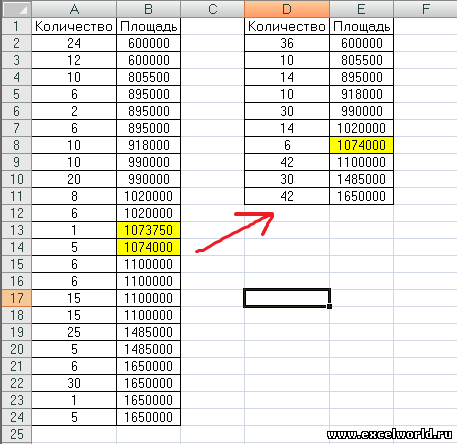457x444 pixels.
Task: Open the www.excelworld.ru watermark link
Action: click(389, 434)
